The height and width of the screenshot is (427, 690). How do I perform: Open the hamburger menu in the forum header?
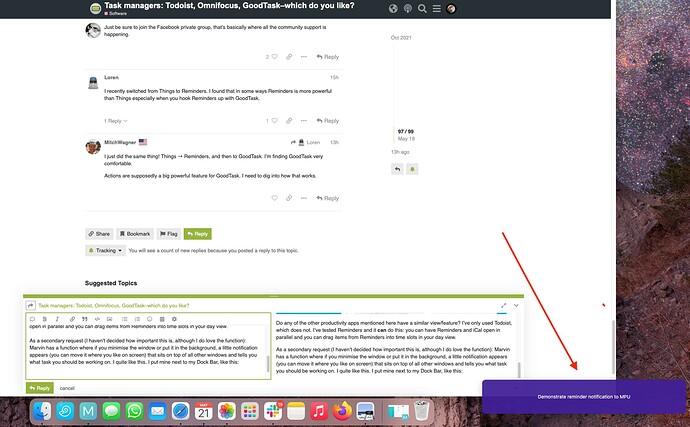(437, 8)
